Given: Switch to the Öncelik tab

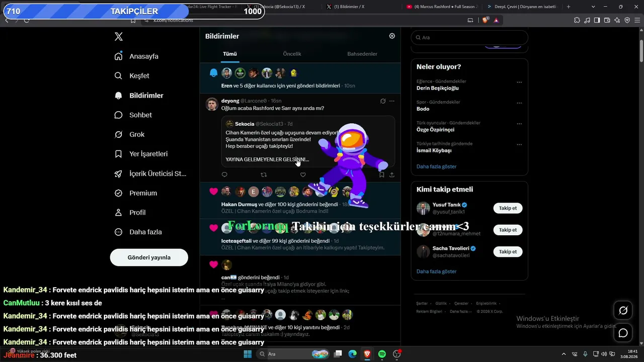Looking at the screenshot, I should 292,54.
